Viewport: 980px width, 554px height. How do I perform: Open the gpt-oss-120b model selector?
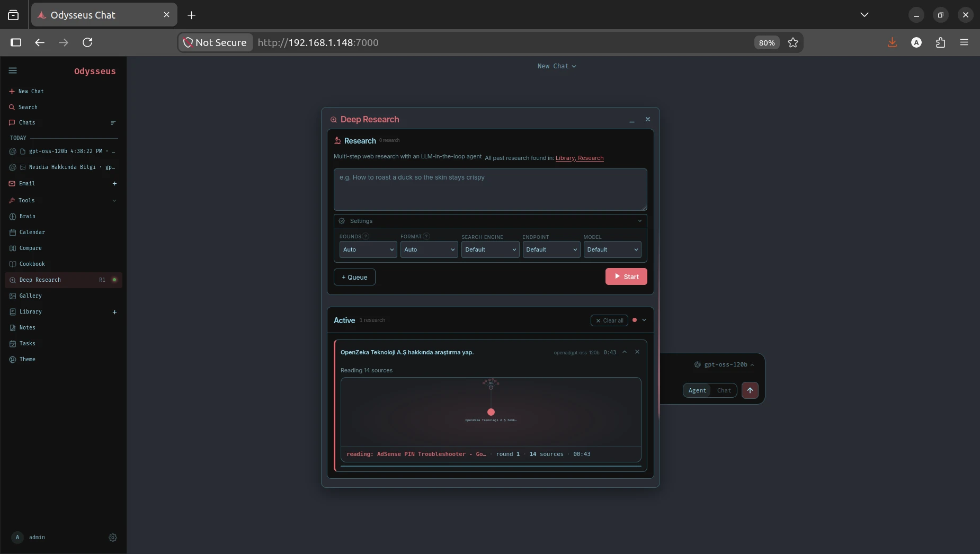click(724, 364)
